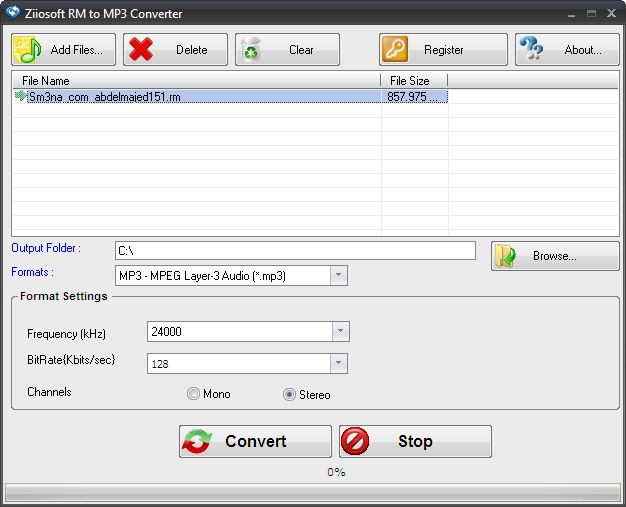Select Stereo channel option
This screenshot has width=626, height=507.
[289, 394]
